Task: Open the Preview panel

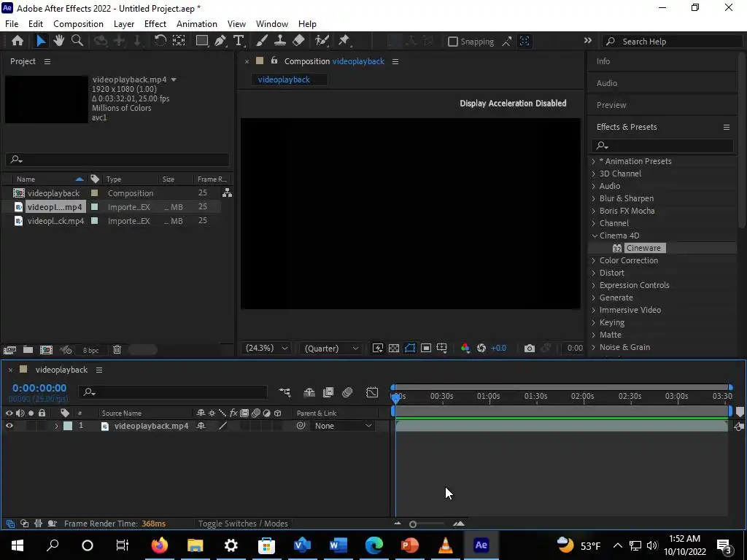Action: tap(611, 105)
